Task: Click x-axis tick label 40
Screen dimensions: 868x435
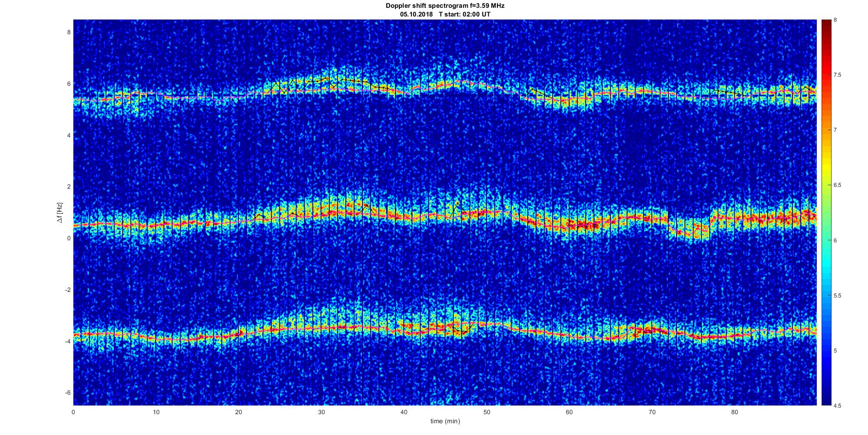Action: (404, 412)
